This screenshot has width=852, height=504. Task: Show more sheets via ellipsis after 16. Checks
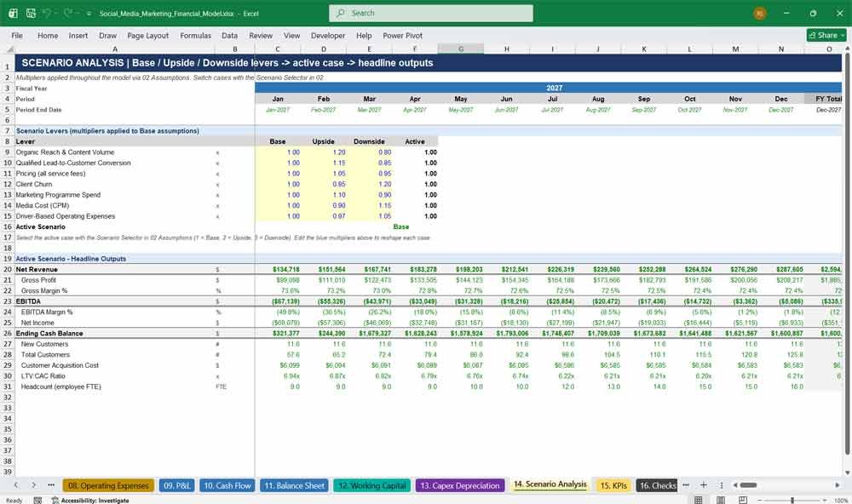coord(686,485)
